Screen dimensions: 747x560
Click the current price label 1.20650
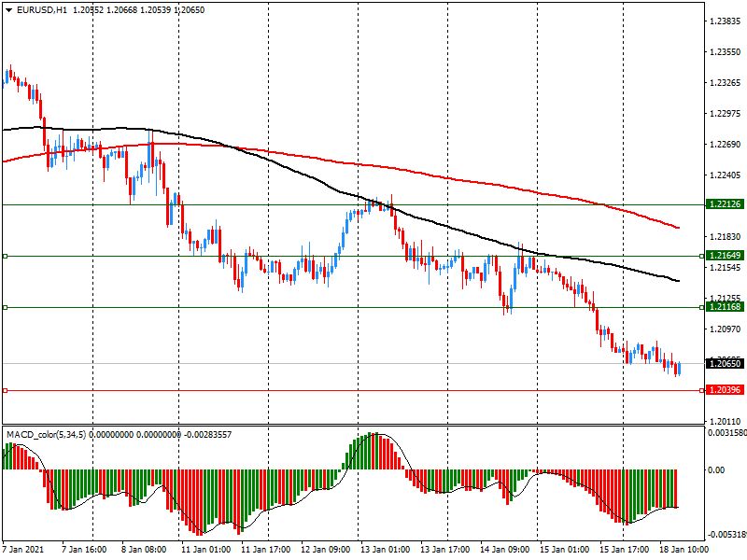coord(725,363)
